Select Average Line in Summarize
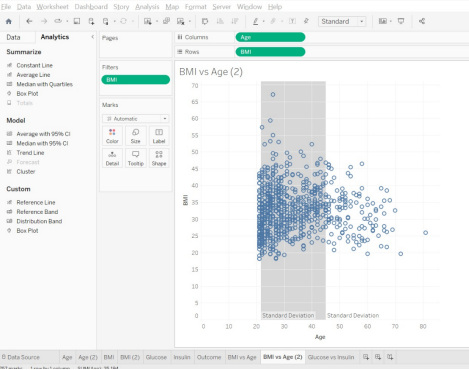Image resolution: width=469 pixels, height=370 pixels. [33, 75]
